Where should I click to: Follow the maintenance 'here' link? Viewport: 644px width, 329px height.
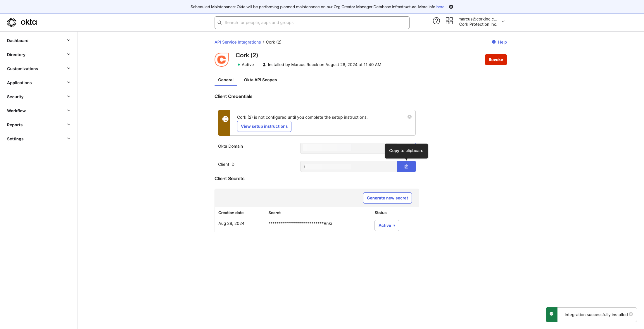(440, 7)
